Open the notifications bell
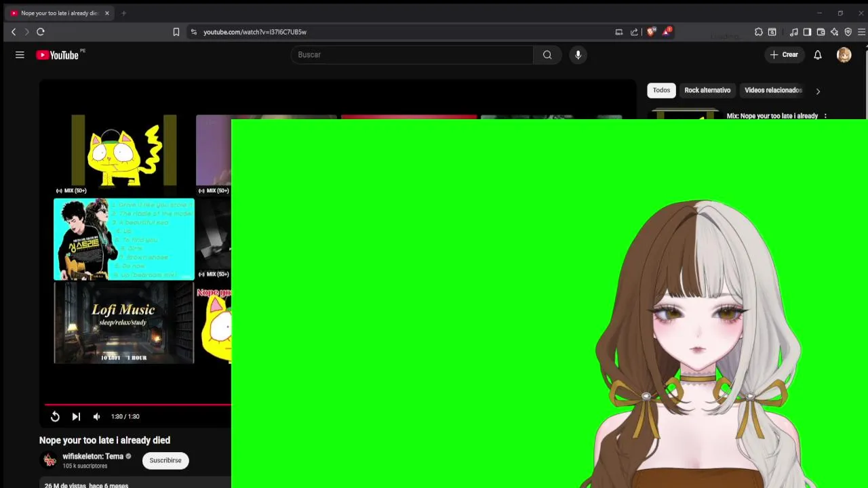 point(818,55)
